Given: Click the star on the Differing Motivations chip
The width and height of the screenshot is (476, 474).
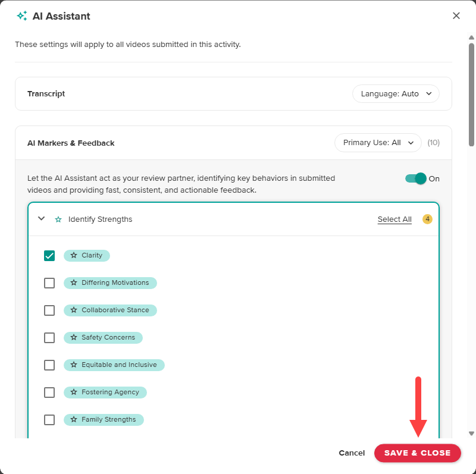Looking at the screenshot, I should pos(73,282).
